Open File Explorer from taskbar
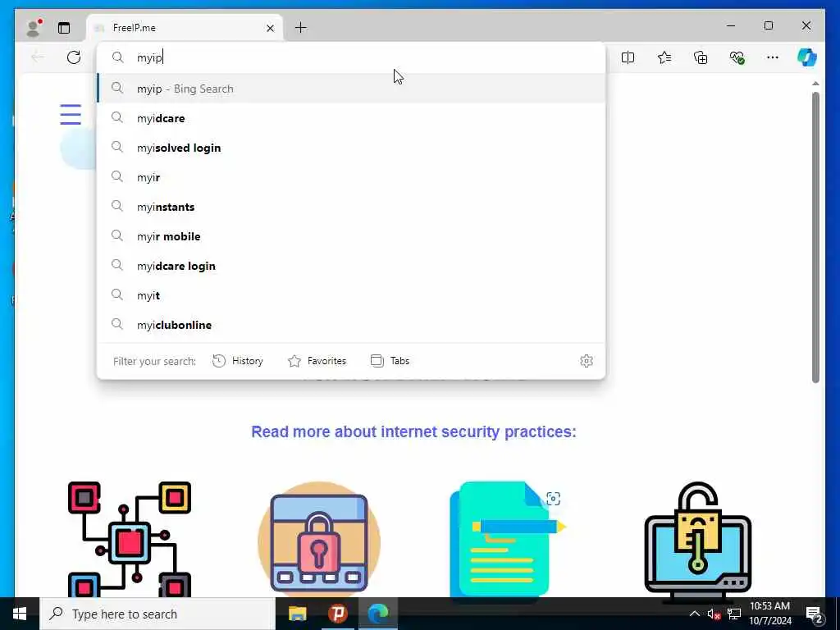 pos(297,614)
